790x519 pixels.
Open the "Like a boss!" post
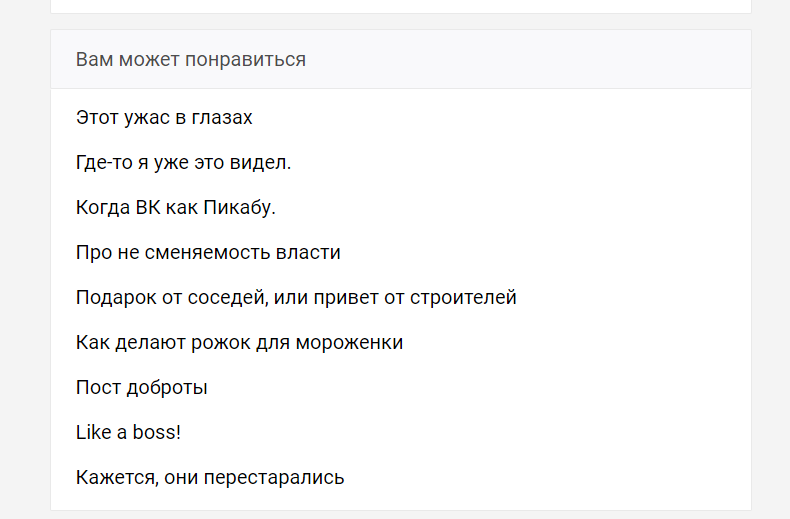[x=128, y=433]
